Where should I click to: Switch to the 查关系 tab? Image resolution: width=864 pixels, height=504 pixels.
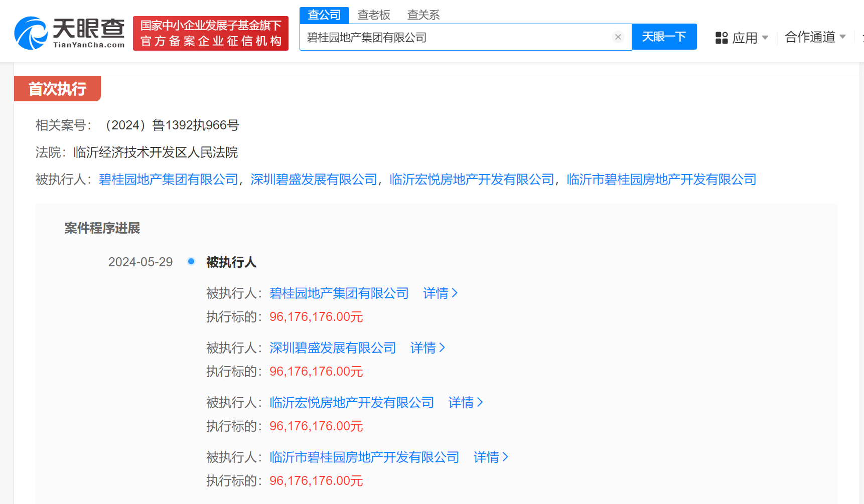(423, 15)
